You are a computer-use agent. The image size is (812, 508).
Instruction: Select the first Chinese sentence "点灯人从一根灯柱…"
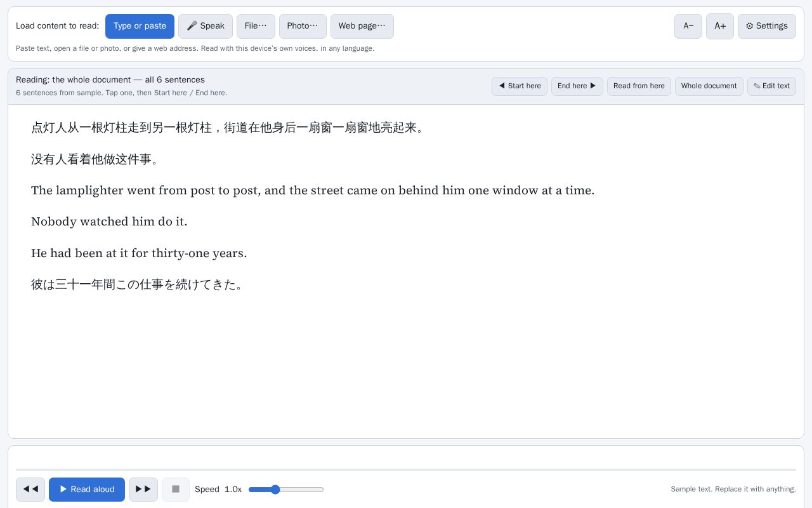tap(228, 128)
